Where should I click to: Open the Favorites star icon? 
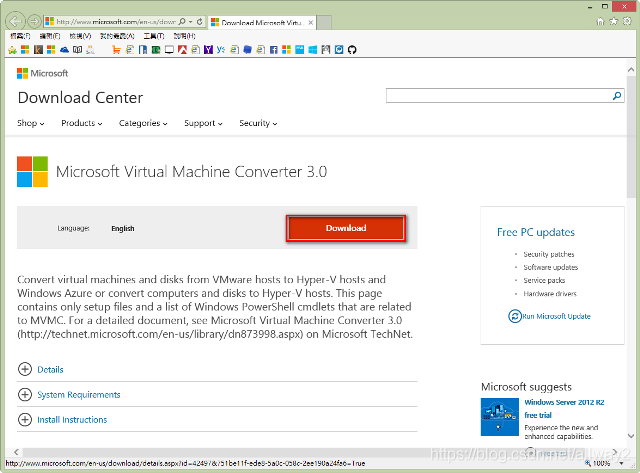[613, 21]
